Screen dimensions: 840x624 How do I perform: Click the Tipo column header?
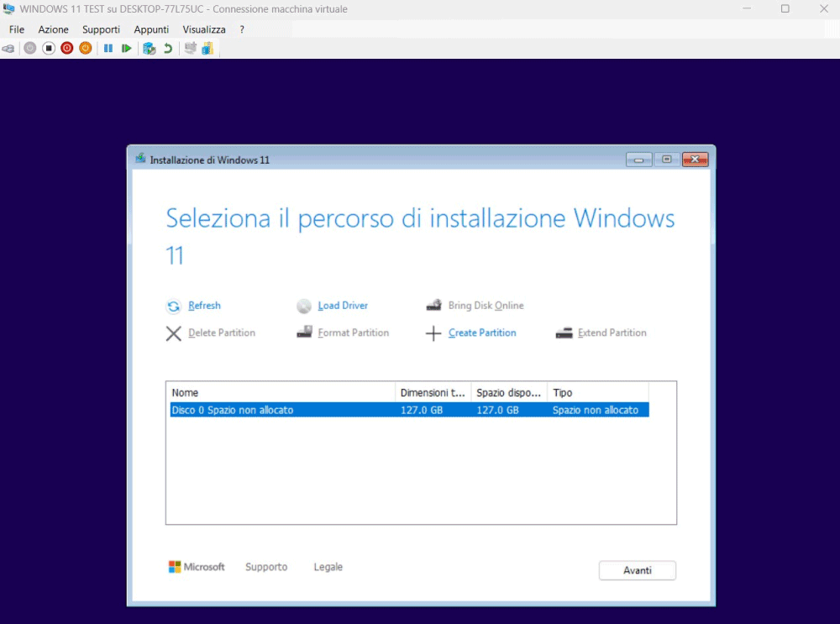click(598, 392)
